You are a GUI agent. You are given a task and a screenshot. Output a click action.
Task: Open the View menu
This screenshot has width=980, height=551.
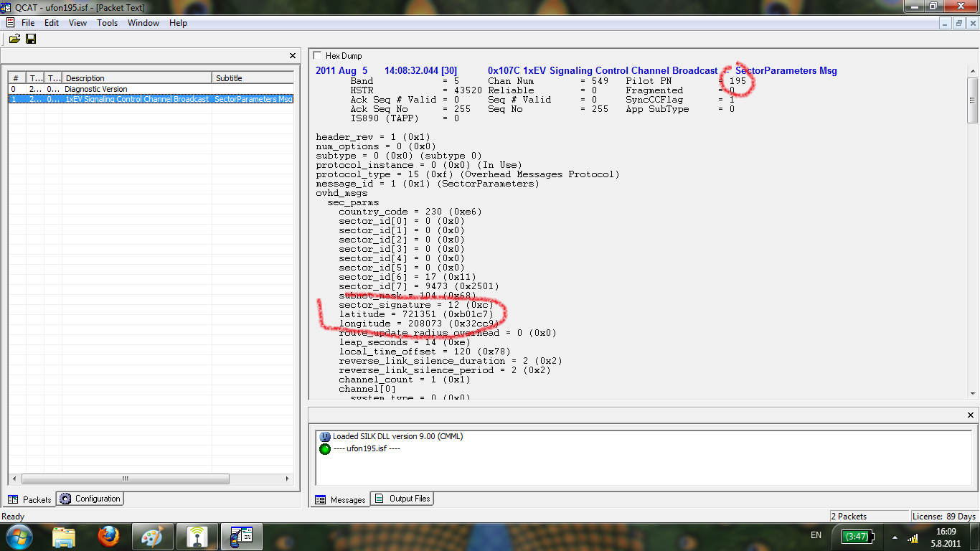click(77, 23)
